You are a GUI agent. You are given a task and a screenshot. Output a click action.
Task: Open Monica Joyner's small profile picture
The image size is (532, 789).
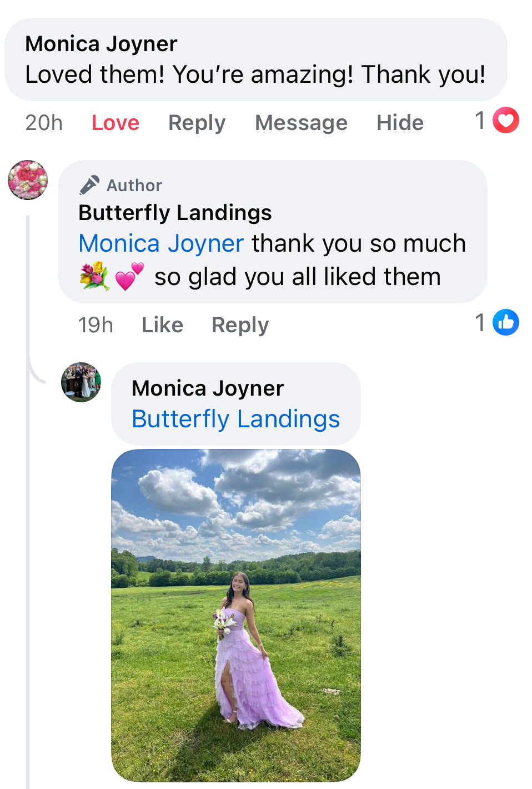pos(81,382)
